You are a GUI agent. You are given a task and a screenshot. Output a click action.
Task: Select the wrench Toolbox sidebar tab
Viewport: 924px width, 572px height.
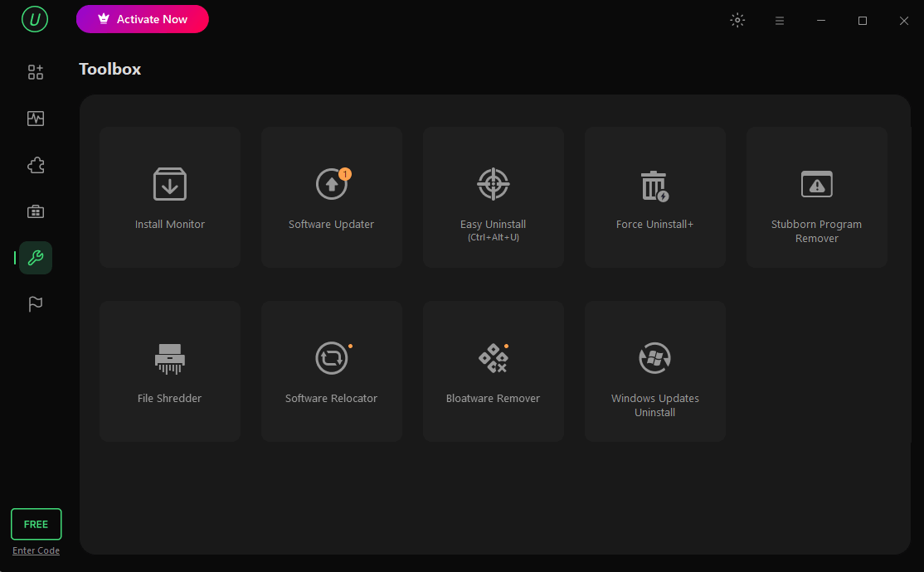click(x=36, y=258)
